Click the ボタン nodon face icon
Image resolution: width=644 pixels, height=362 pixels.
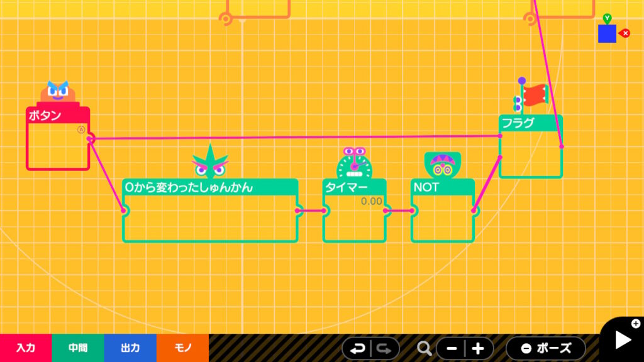pyautogui.click(x=57, y=93)
